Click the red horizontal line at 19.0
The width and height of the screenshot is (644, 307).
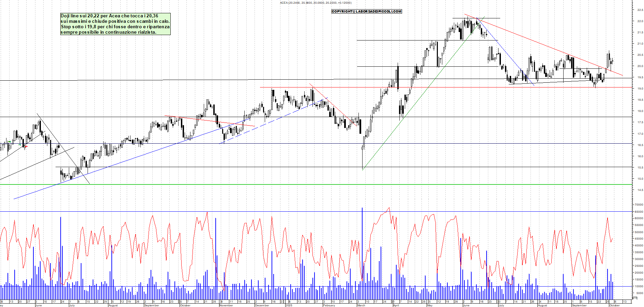443,87
